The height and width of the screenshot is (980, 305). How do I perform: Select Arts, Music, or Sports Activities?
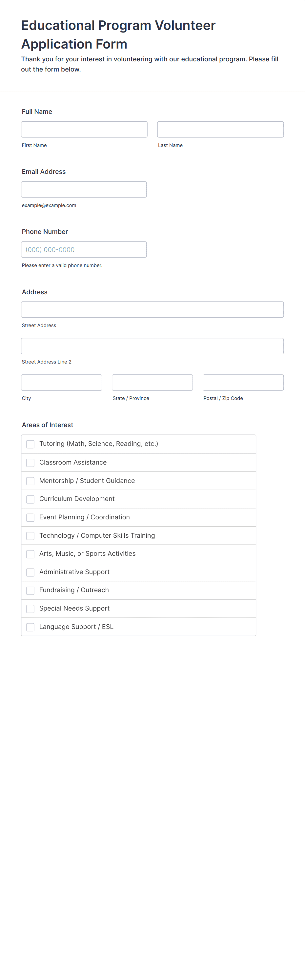coord(30,554)
